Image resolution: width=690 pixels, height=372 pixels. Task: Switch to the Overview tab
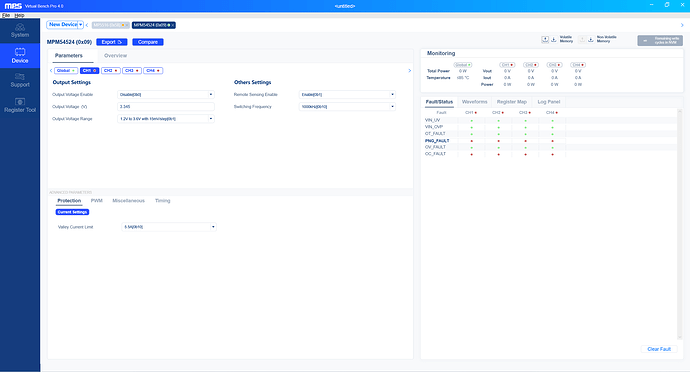pyautogui.click(x=115, y=55)
